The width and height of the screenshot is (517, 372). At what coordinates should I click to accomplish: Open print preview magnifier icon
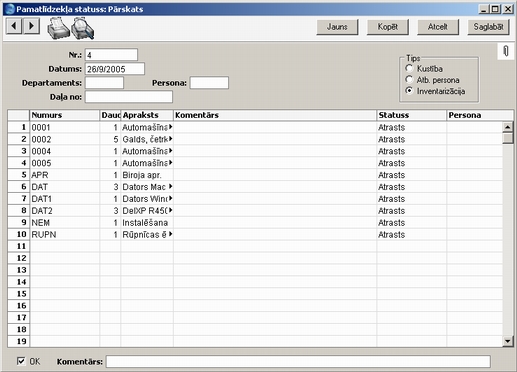(x=83, y=29)
